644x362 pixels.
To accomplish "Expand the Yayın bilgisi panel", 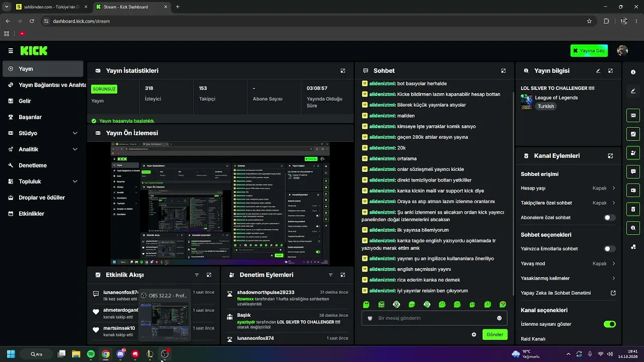I will click(x=610, y=71).
